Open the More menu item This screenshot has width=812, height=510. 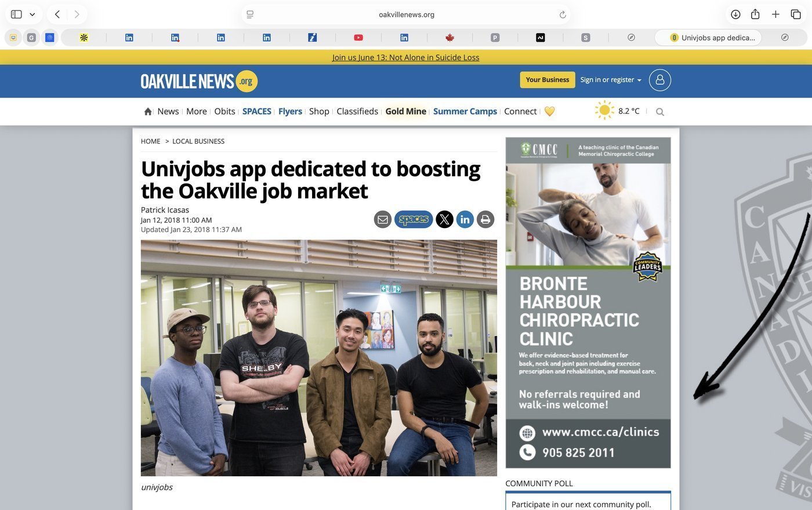(x=197, y=111)
